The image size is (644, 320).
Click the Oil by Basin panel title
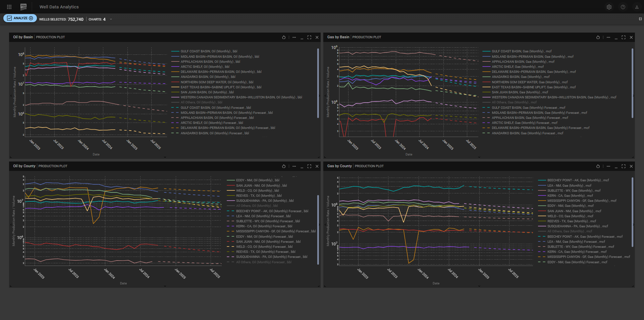(23, 37)
